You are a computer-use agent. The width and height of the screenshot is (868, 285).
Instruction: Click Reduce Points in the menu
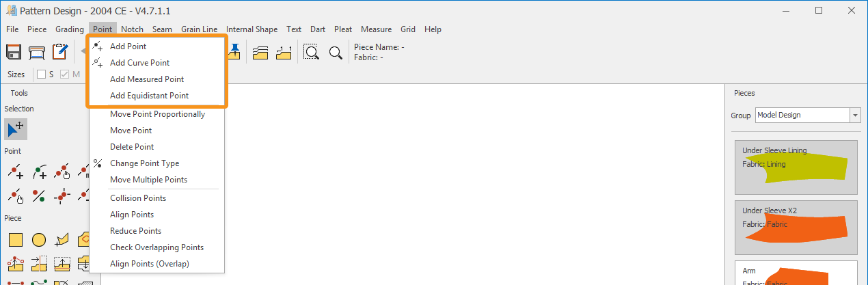(135, 231)
